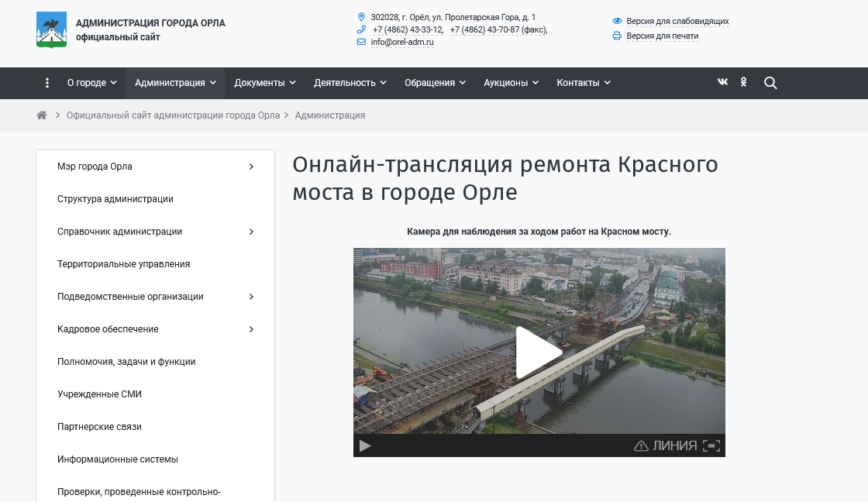Click Администрация города Орла site title
Viewport: 868px width, 502px height.
(x=150, y=23)
